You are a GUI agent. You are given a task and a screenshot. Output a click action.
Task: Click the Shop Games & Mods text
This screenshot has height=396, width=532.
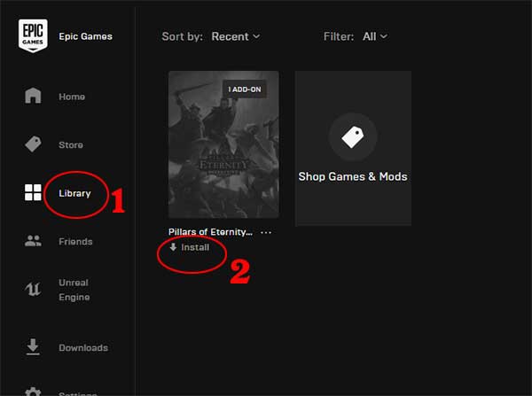pyautogui.click(x=353, y=176)
